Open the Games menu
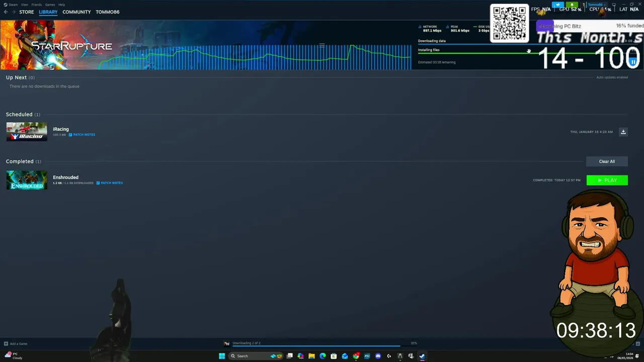Viewport: 644px width, 362px height. [x=50, y=5]
